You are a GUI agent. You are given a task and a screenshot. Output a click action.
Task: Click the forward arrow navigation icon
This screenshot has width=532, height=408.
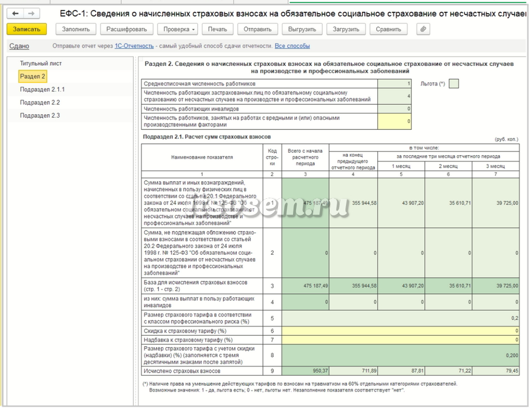(32, 13)
